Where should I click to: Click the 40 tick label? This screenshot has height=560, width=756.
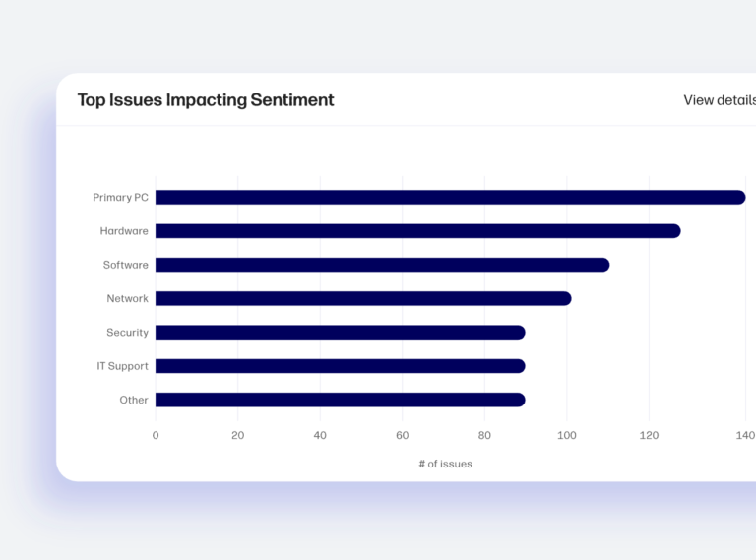click(320, 435)
